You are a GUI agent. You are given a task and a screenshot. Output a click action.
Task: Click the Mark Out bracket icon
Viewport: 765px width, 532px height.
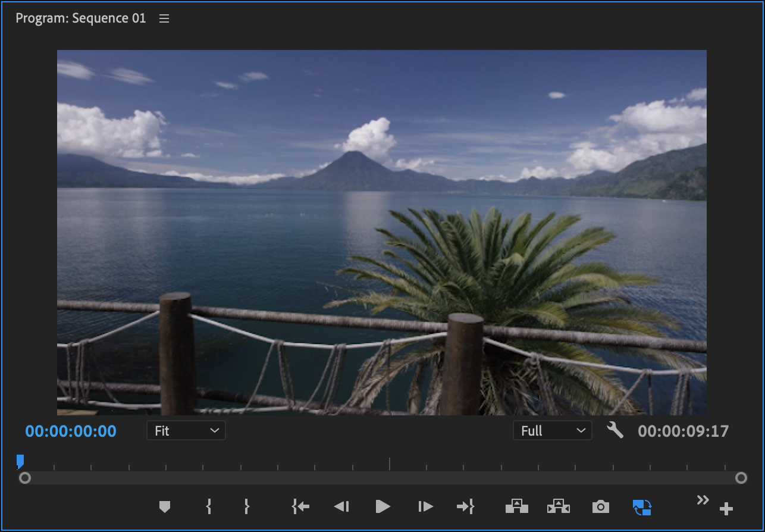pyautogui.click(x=246, y=506)
